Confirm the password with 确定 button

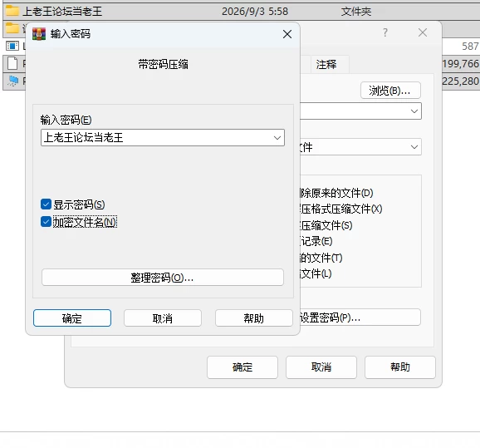[x=72, y=318]
